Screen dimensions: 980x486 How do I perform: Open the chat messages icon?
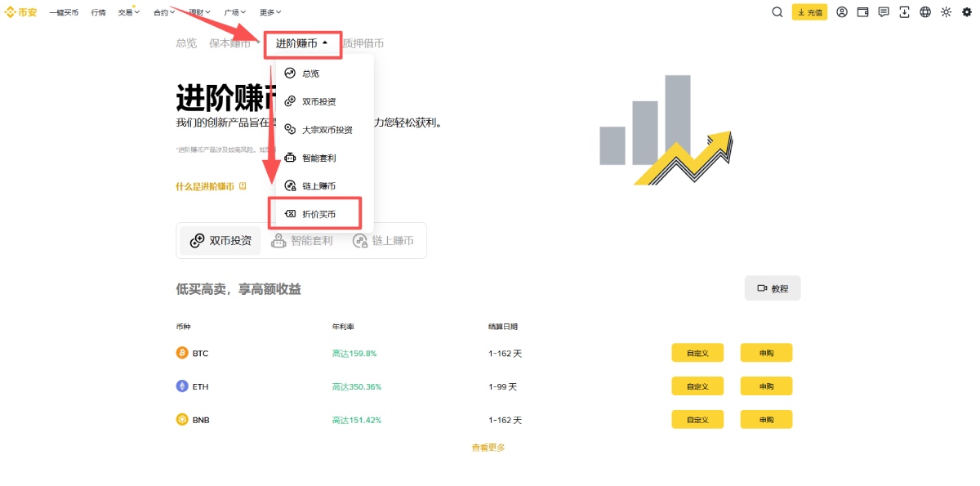883,12
